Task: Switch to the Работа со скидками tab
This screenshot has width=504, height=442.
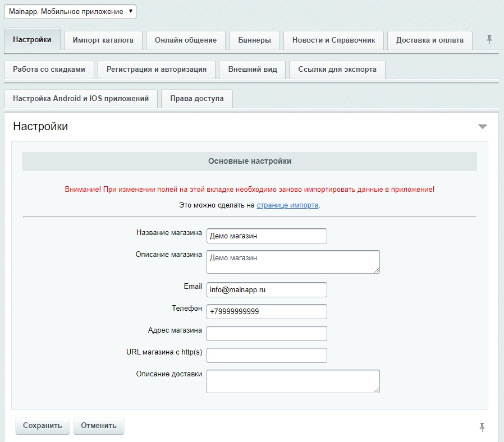Action: pos(49,70)
